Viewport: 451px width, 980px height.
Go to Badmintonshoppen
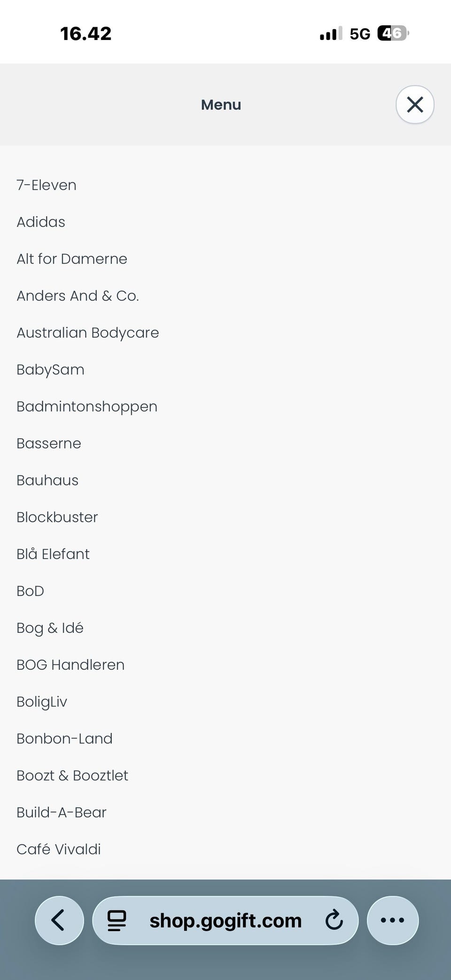pos(87,406)
